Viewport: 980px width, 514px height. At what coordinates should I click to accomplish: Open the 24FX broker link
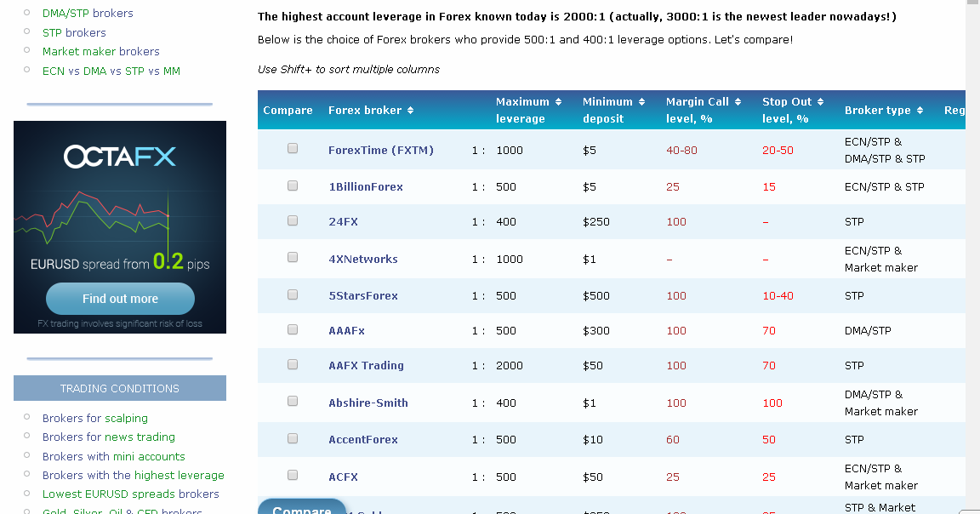[343, 222]
